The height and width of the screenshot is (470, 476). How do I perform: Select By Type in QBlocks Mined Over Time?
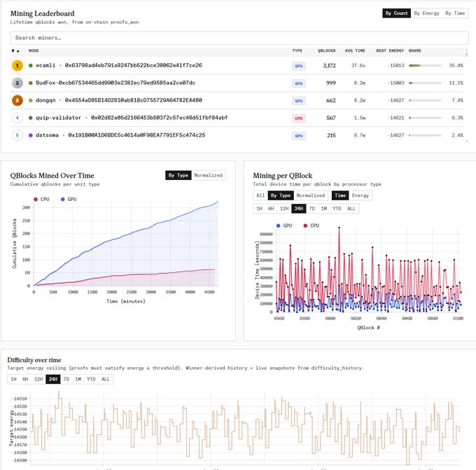178,175
